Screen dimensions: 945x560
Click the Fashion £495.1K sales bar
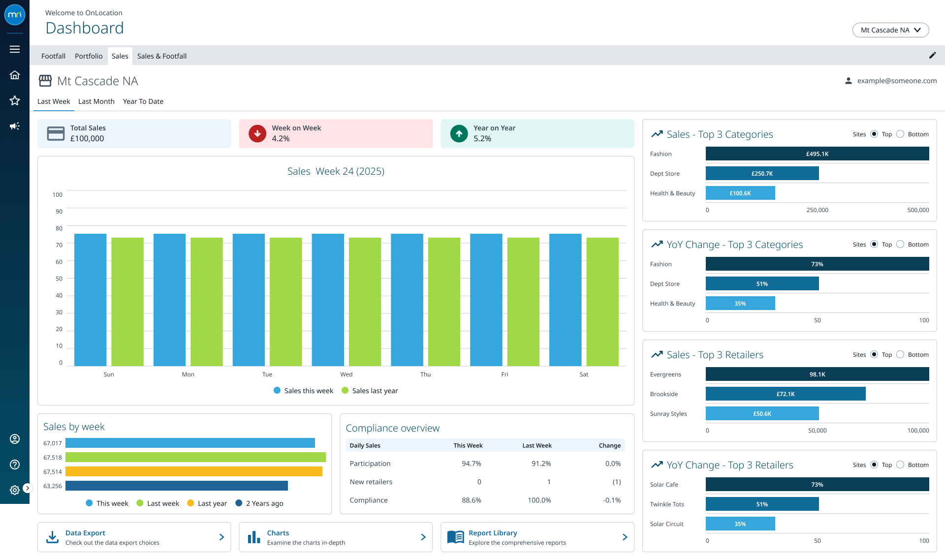[817, 154]
